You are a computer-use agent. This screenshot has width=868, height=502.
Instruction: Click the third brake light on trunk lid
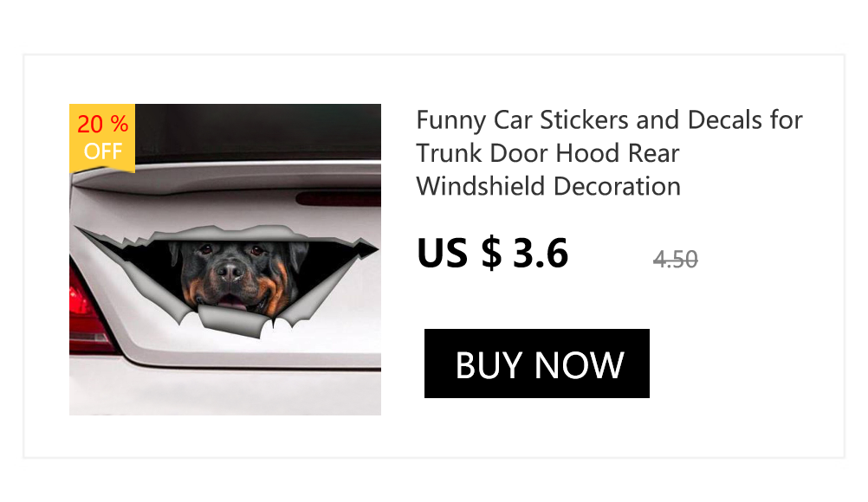tap(338, 199)
